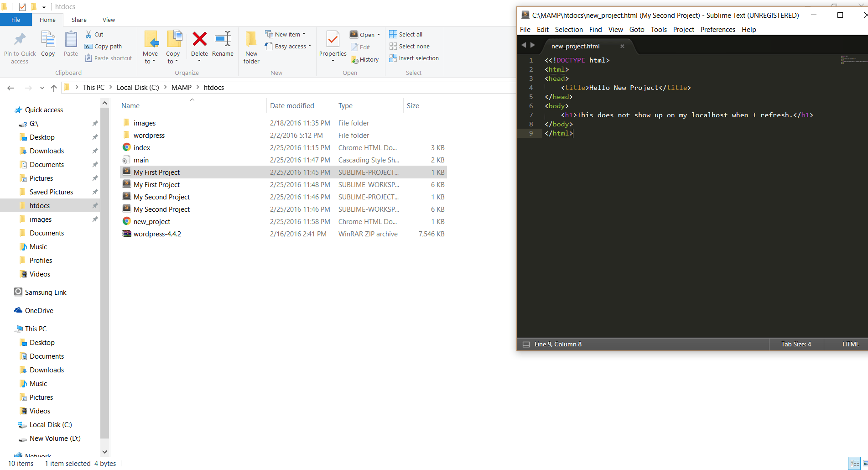Image resolution: width=868 pixels, height=470 pixels.
Task: Toggle Sublime side bar status icon
Action: 526,345
